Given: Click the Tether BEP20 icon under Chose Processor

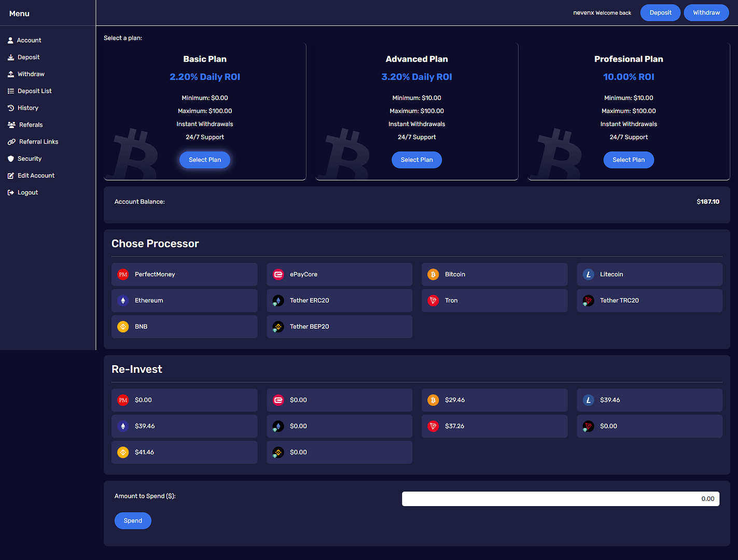Looking at the screenshot, I should tap(279, 327).
